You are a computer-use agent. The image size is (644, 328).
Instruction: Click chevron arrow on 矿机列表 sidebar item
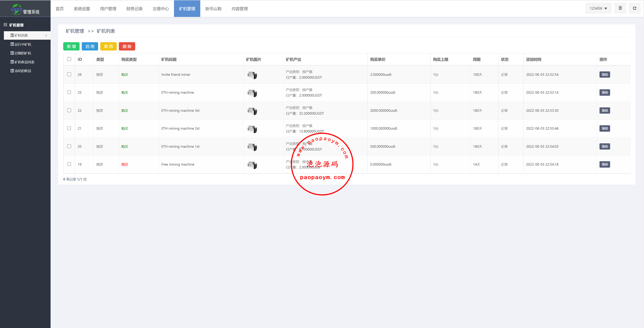click(46, 36)
